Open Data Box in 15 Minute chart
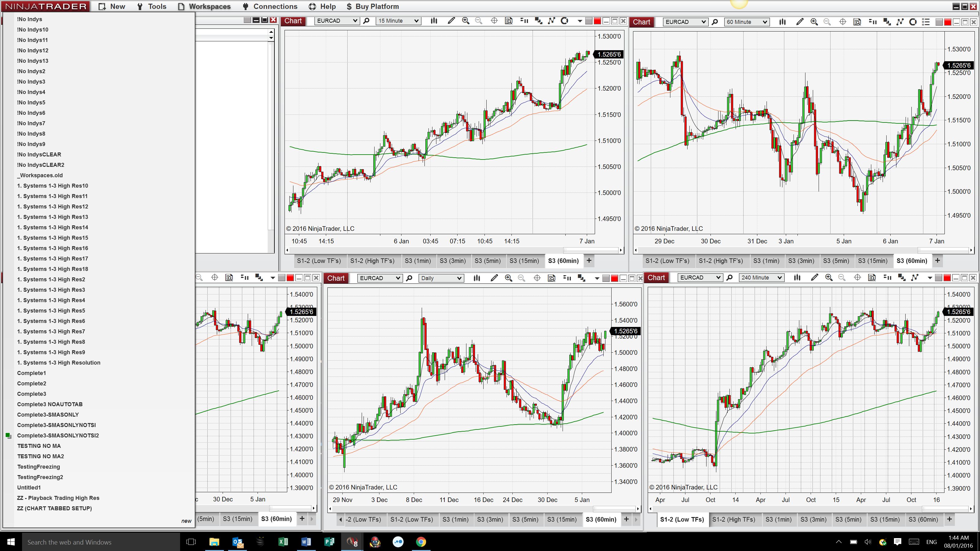The height and width of the screenshot is (551, 980). click(509, 21)
